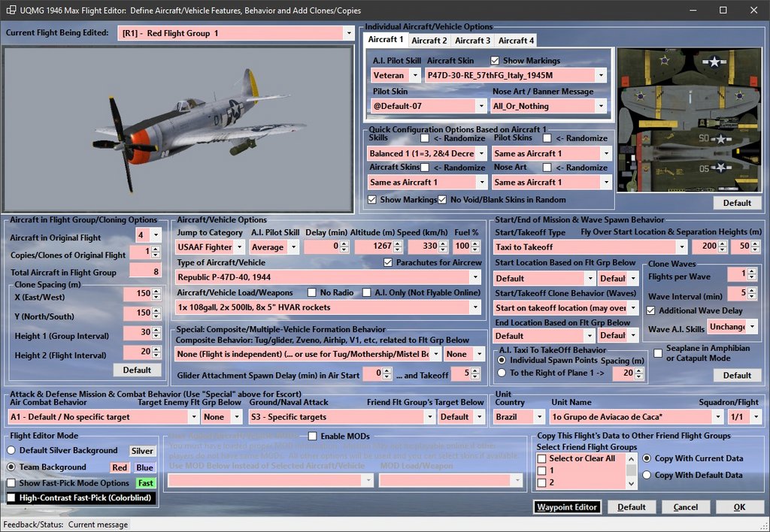This screenshot has width=770, height=532.
Task: Open the Taxi to Takeoff dropdown
Action: tap(681, 247)
